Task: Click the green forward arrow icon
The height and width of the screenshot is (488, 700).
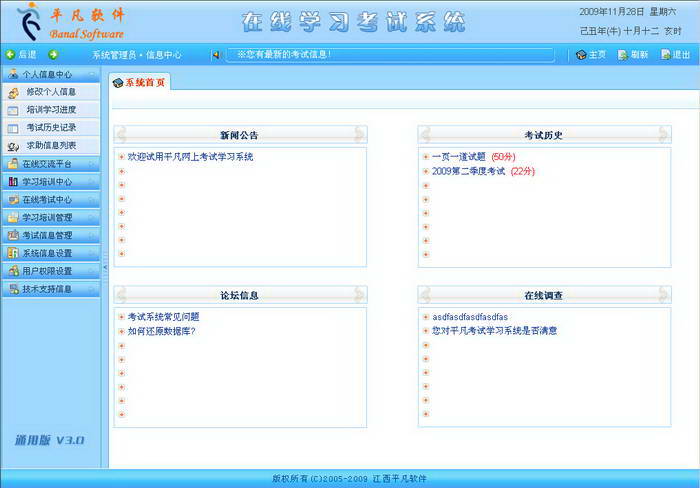Action: coord(53,55)
